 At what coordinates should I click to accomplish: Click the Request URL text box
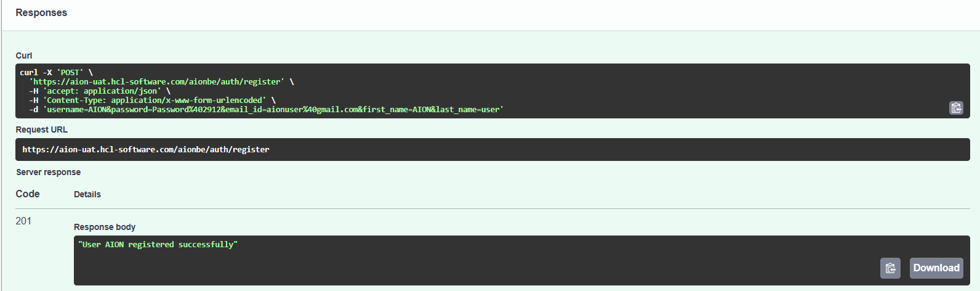(492, 149)
